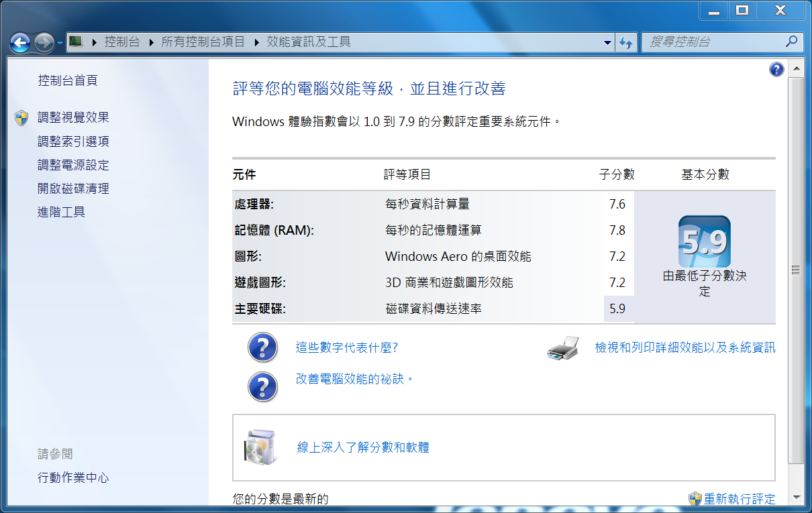Open the recent pages dropdown arrow
This screenshot has height=513, width=812.
(x=60, y=43)
